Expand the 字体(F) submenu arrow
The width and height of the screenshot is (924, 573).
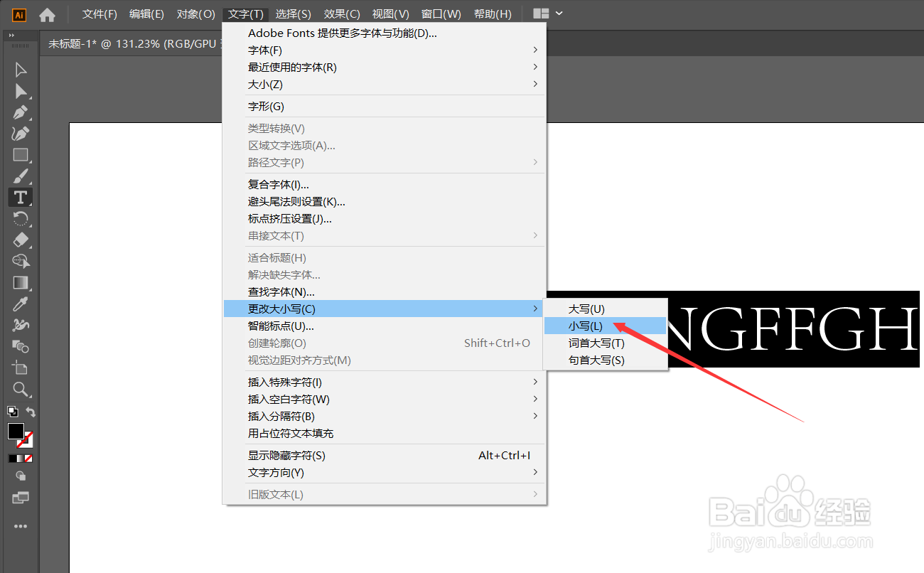(x=534, y=50)
